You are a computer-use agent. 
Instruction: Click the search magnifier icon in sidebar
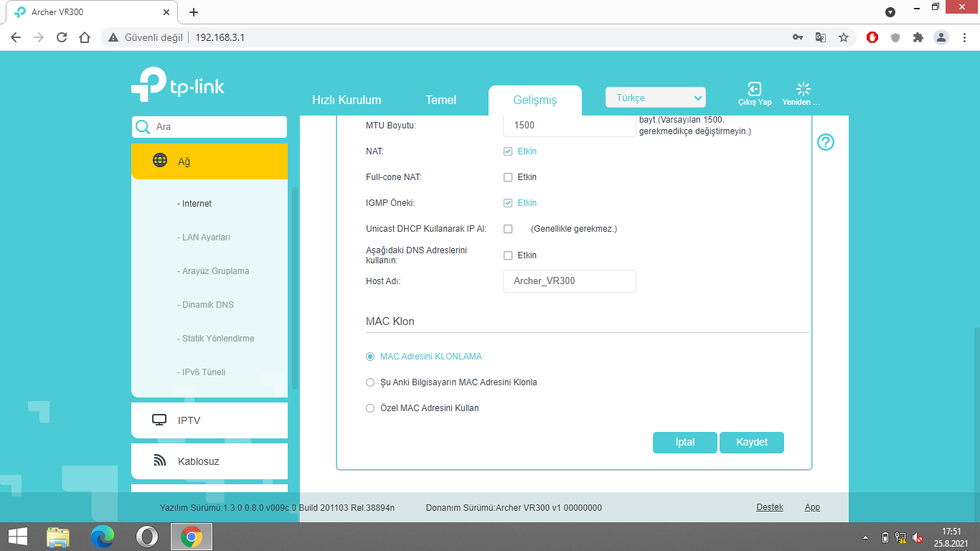coord(143,126)
